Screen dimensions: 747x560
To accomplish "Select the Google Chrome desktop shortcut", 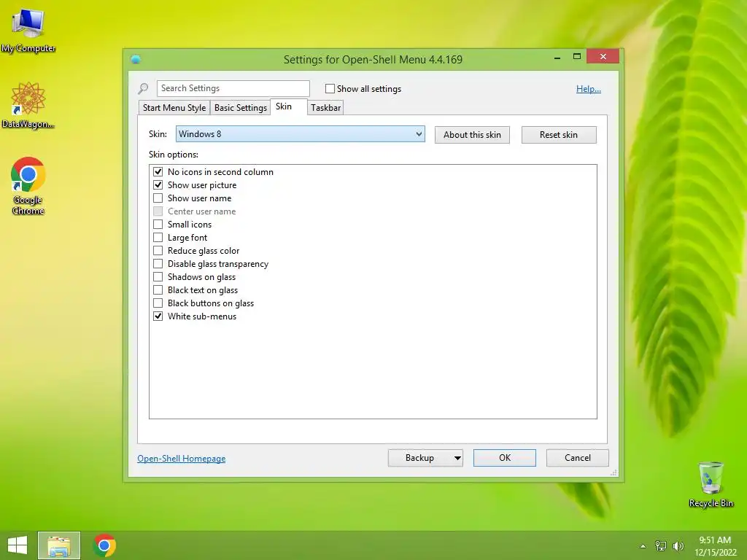I will pyautogui.click(x=28, y=186).
